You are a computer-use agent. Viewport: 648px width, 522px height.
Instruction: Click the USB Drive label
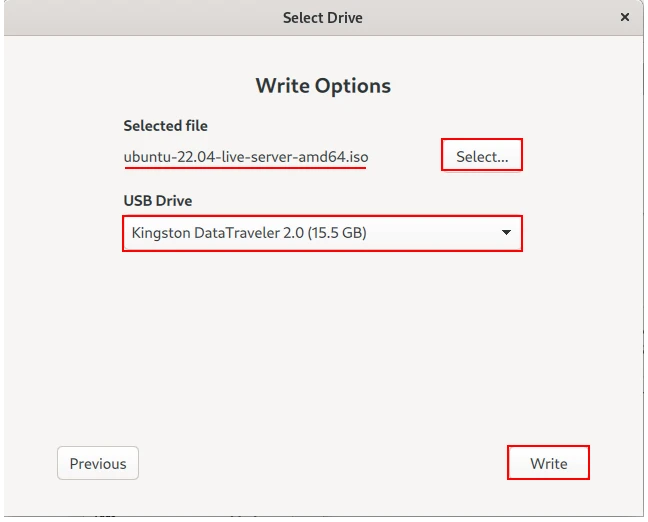tap(158, 201)
